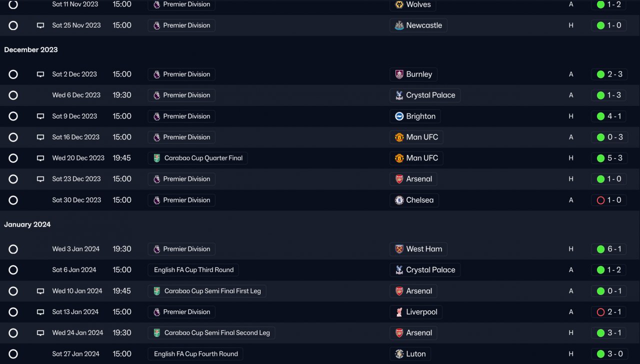Screen dimensions: 640x364
Task: Click Carabao Cup logo on Quarter Final row
Action: coord(156,158)
